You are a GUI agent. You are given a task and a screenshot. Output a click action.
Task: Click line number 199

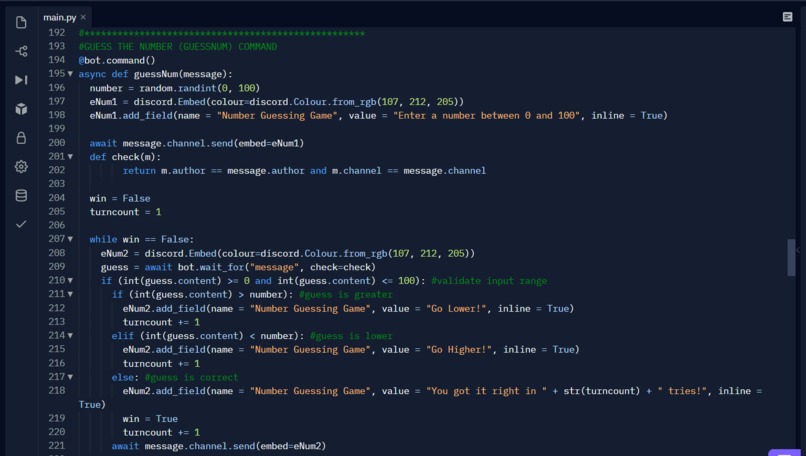57,129
